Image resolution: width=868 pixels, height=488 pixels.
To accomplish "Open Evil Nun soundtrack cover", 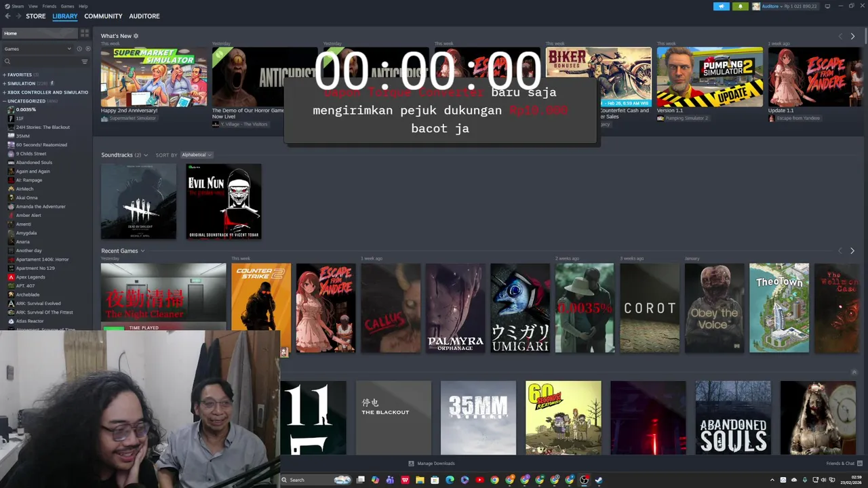I will coord(224,201).
